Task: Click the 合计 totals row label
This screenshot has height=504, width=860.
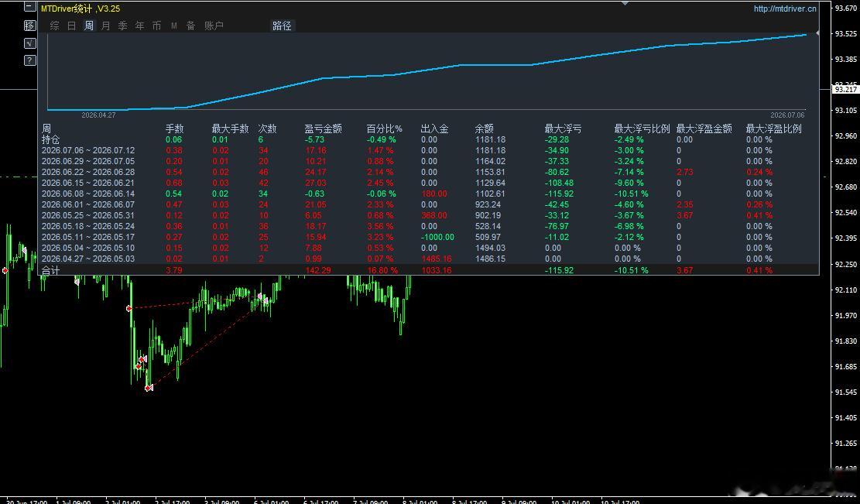Action: click(51, 270)
